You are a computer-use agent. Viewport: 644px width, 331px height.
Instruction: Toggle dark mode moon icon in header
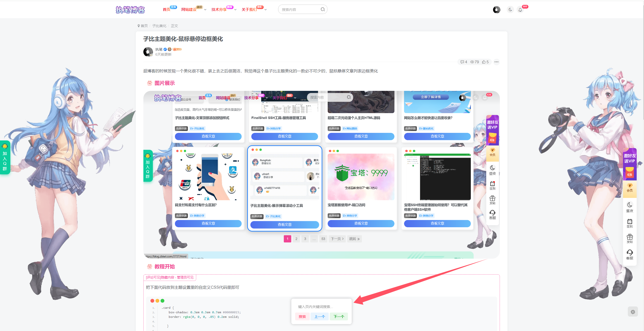(x=510, y=10)
